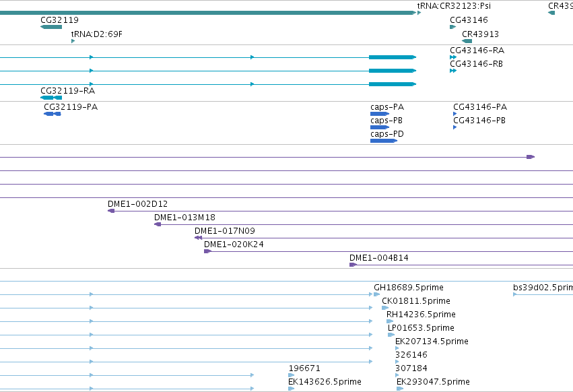Click the caps-PA blue protein bar
The image size is (573, 392).
pos(380,114)
